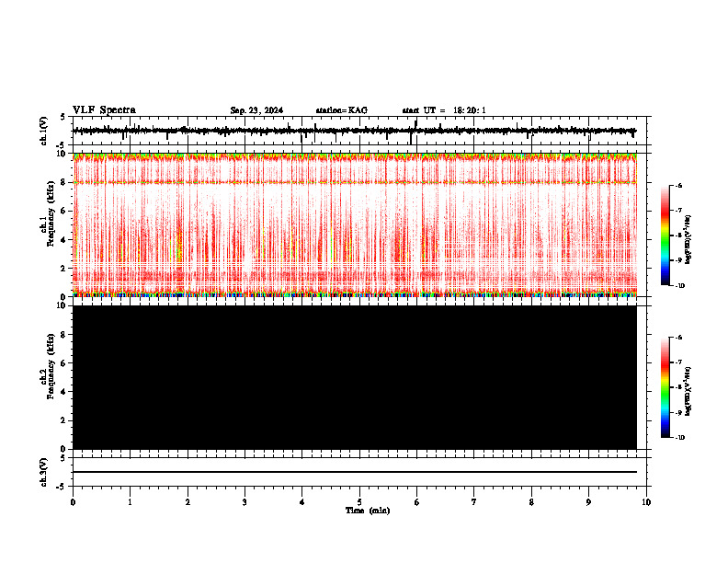Click the ch.1(V) waveform axis label
Screen dimensions: 728x563
44,131
